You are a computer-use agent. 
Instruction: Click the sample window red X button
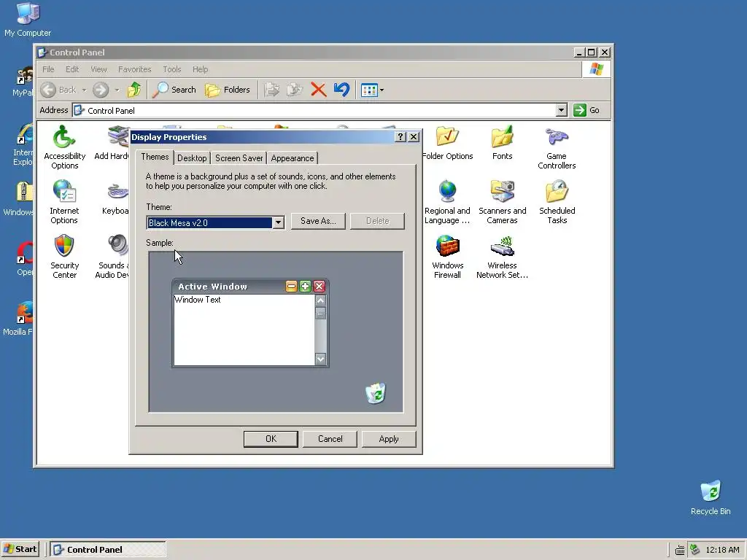click(x=320, y=286)
